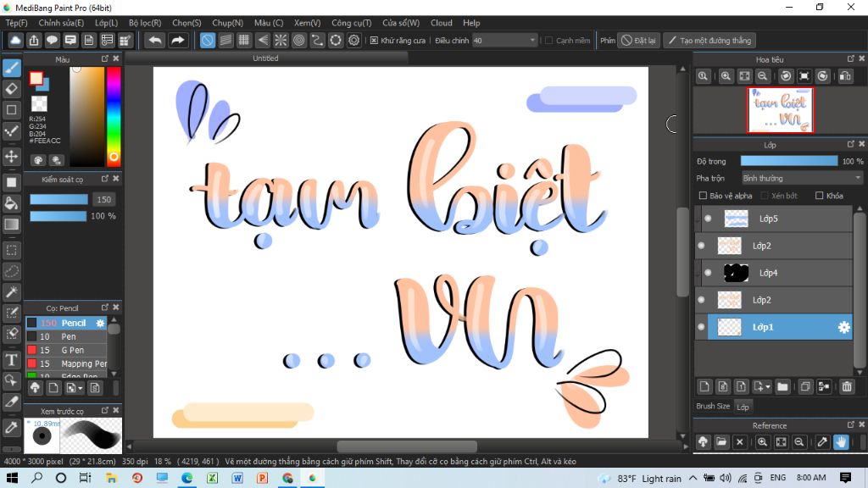Screen dimensions: 868x488
Task: Enable the concentric circle snap guide
Action: click(299, 41)
